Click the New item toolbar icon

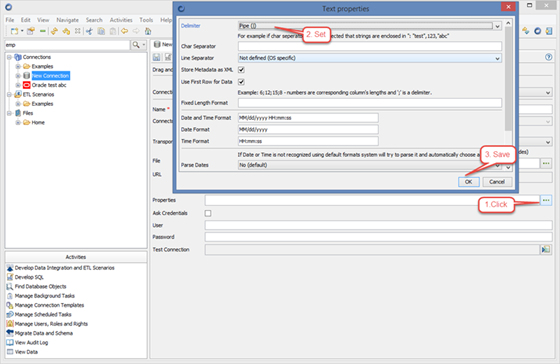14,31
